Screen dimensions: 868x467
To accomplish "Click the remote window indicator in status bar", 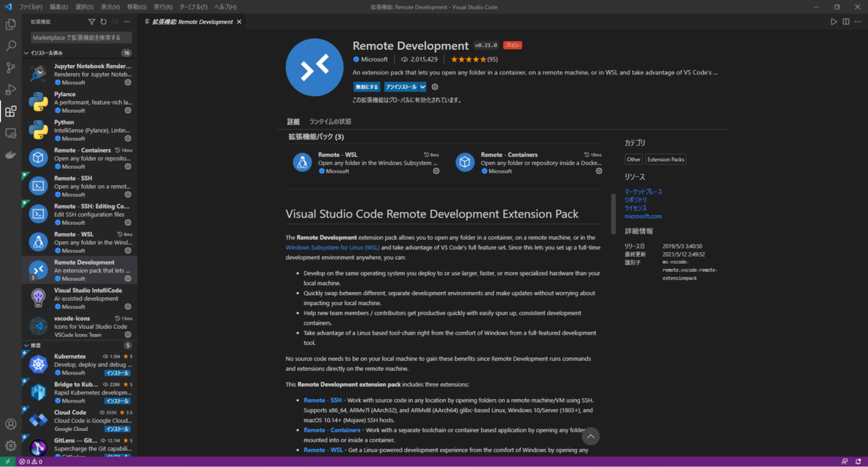I will [7, 461].
